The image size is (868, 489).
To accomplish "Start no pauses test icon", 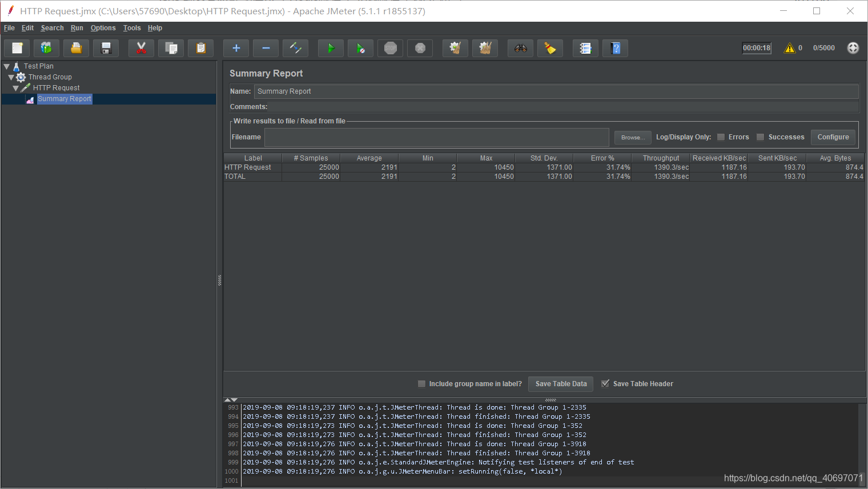I will coord(361,48).
